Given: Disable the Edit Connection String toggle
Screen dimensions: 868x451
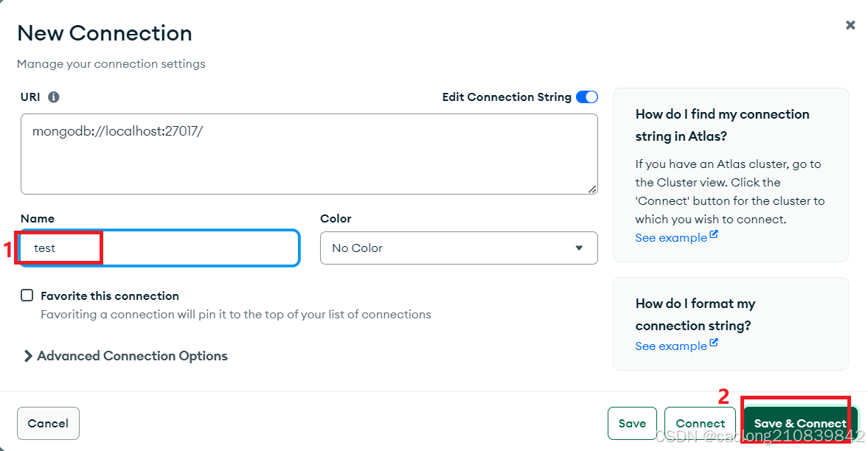Looking at the screenshot, I should (x=587, y=97).
